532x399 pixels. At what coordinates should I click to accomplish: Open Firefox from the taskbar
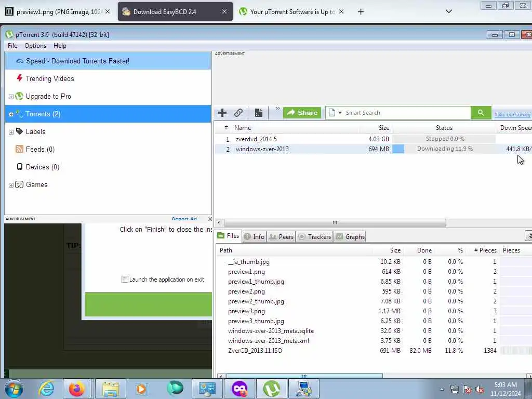pyautogui.click(x=77, y=389)
